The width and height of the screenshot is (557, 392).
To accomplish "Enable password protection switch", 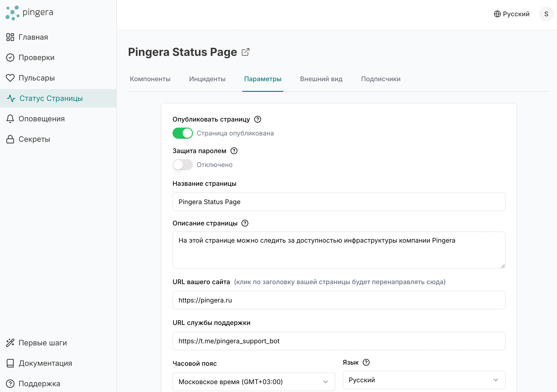I will click(x=183, y=164).
